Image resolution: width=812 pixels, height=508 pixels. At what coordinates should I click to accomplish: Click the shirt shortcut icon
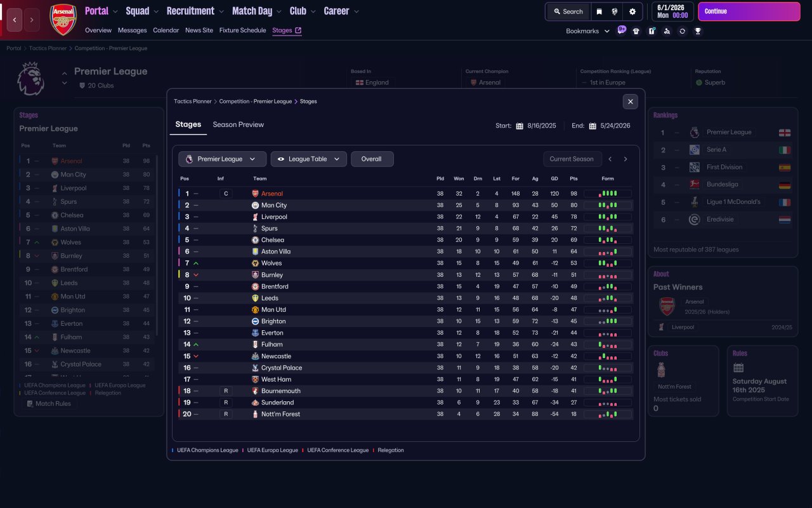pyautogui.click(x=636, y=31)
